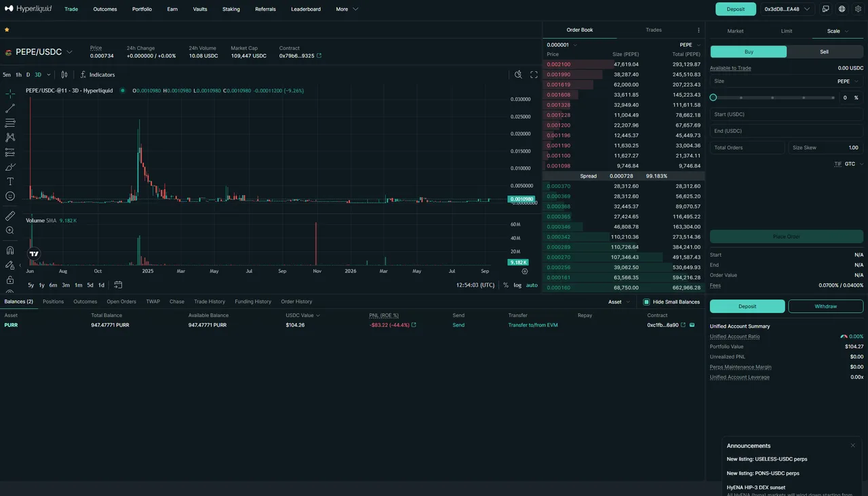Open chart price scale settings gear
868x496 pixels.
coord(525,271)
